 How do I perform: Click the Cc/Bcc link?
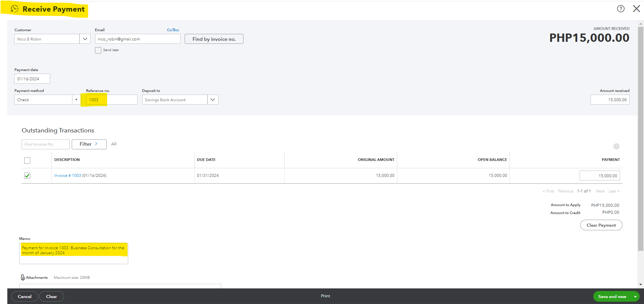click(x=173, y=30)
